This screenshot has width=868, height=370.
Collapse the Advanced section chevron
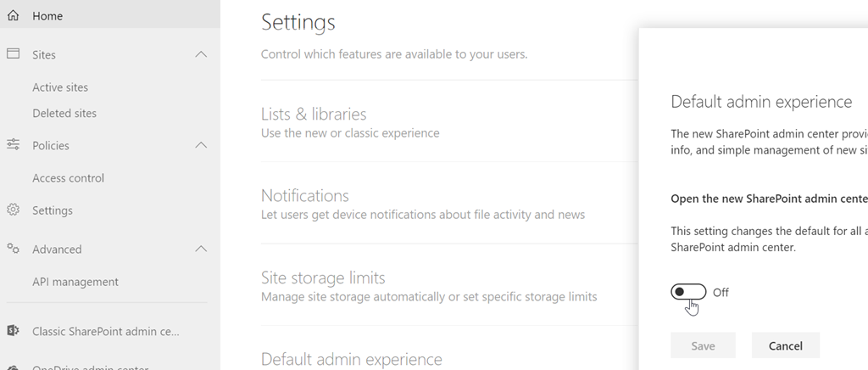click(x=201, y=249)
